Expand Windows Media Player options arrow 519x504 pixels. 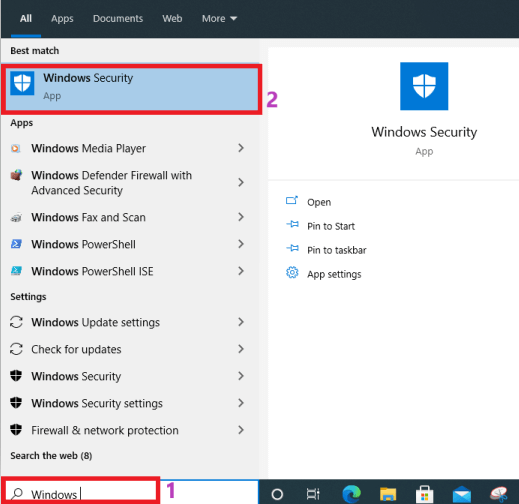[241, 148]
